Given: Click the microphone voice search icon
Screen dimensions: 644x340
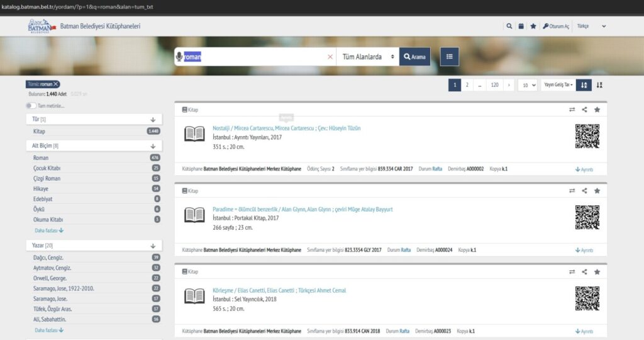Looking at the screenshot, I should (x=179, y=57).
